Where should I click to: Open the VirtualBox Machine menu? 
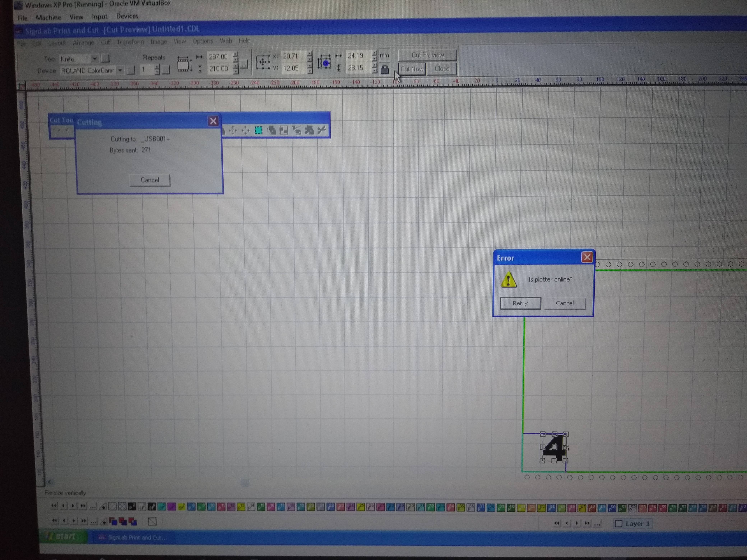click(x=48, y=17)
